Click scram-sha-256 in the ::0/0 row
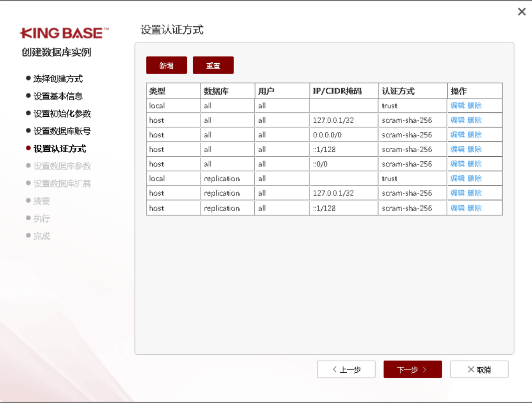Screen dimensions: 532x403 (x=407, y=164)
